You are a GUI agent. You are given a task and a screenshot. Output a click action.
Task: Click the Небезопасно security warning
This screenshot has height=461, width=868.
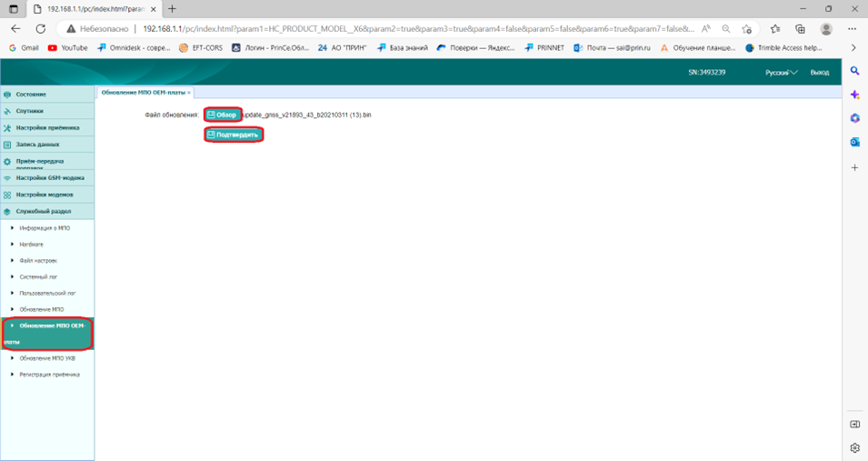point(97,29)
